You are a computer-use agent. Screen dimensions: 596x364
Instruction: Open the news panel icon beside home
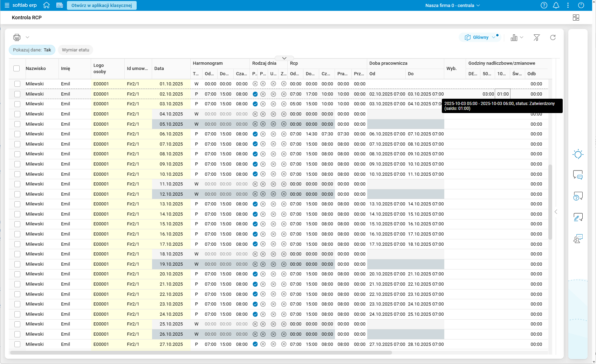[60, 5]
